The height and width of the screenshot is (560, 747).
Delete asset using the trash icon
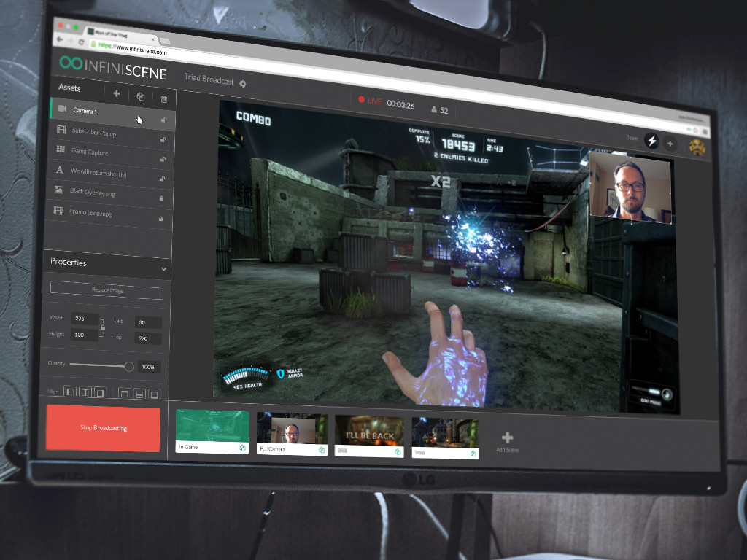click(163, 99)
